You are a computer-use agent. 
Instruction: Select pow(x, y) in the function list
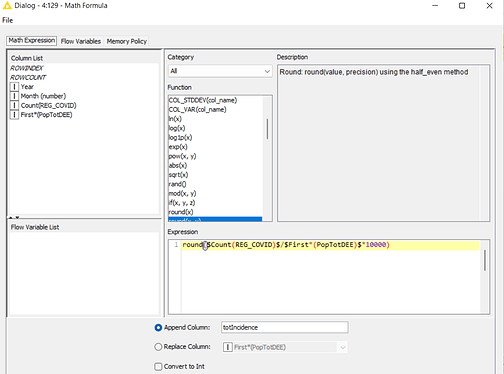pyautogui.click(x=182, y=156)
